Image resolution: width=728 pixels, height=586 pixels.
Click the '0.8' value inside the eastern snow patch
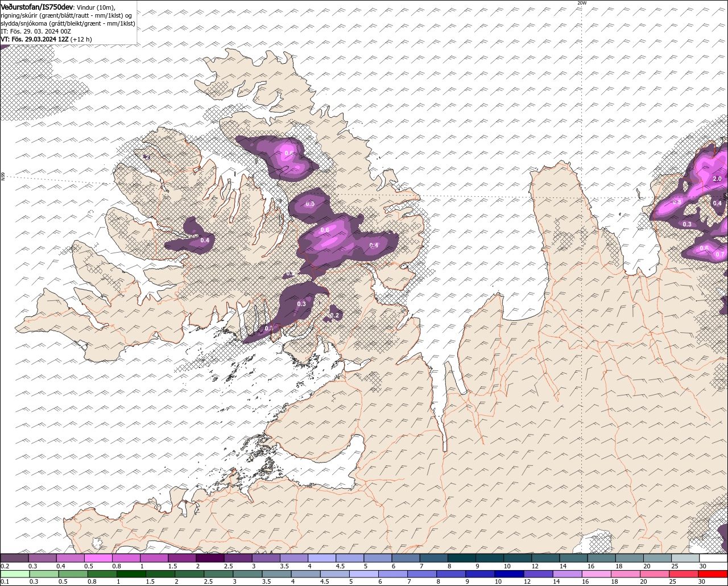(677, 202)
